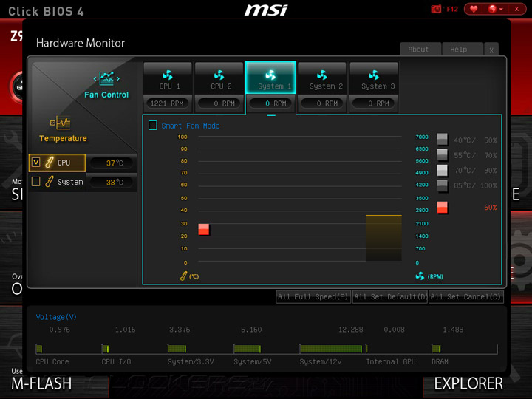Check the System temperature checkbox
This screenshot has height=399, width=532.
(36, 182)
